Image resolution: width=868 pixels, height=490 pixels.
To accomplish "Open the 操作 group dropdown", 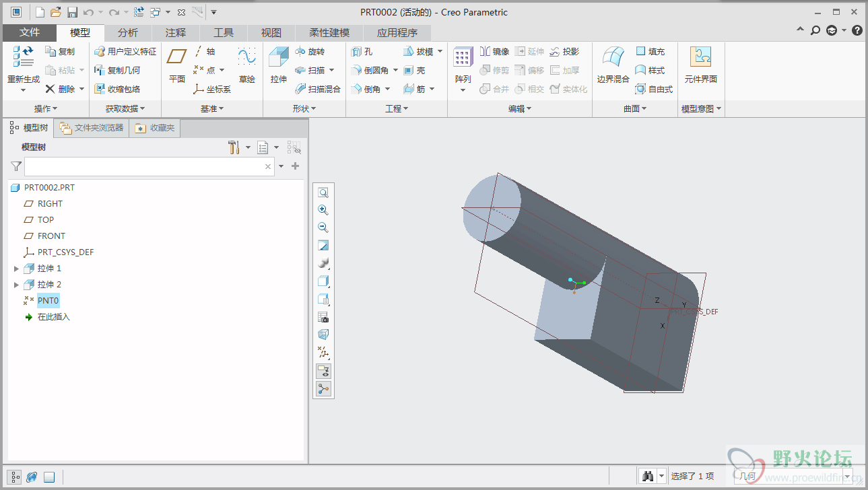I will point(46,108).
